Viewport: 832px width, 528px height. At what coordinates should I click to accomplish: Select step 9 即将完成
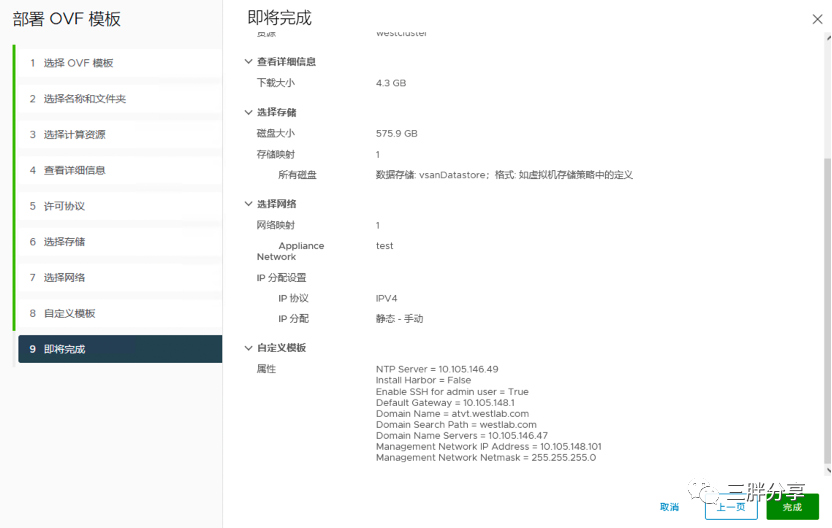120,349
